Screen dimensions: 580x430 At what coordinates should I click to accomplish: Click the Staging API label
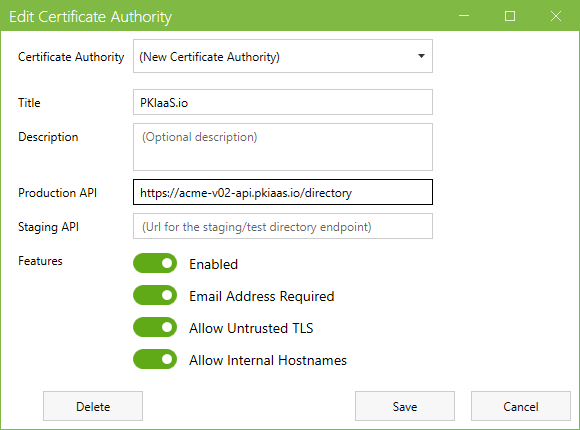pos(48,227)
